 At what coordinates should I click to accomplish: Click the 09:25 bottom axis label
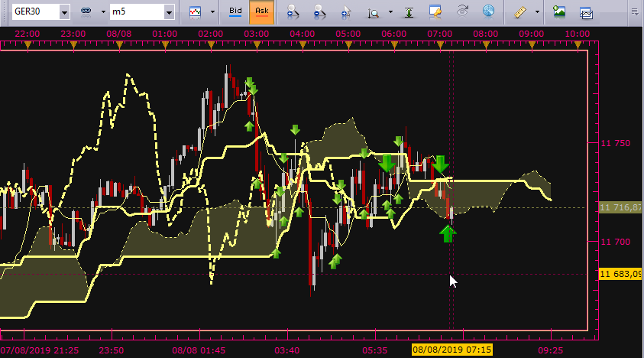550,350
